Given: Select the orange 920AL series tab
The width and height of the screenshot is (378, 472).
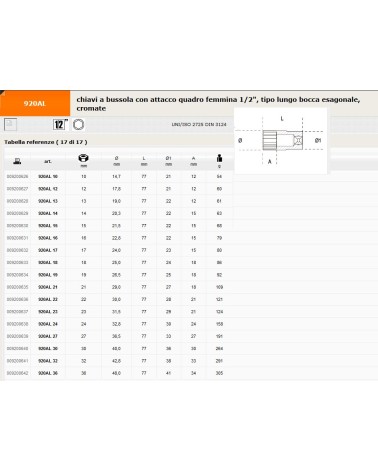Looking at the screenshot, I should pyautogui.click(x=35, y=103).
